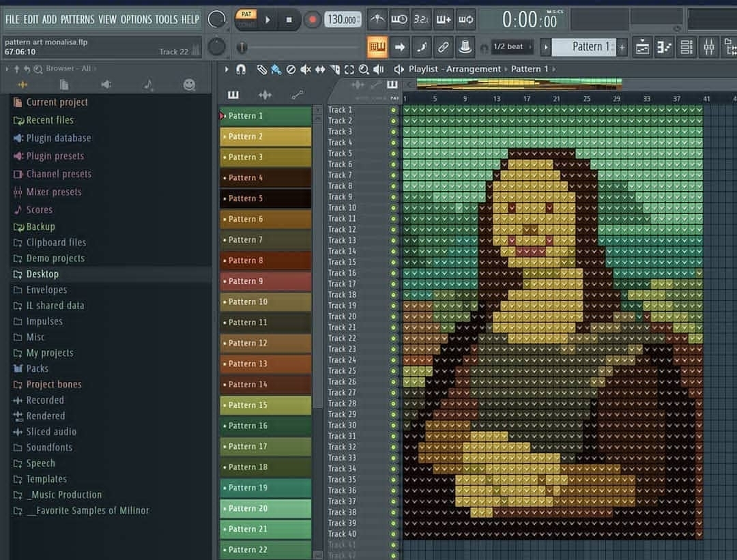The height and width of the screenshot is (560, 737).
Task: Click the 130.000 tempo field
Action: tap(343, 20)
